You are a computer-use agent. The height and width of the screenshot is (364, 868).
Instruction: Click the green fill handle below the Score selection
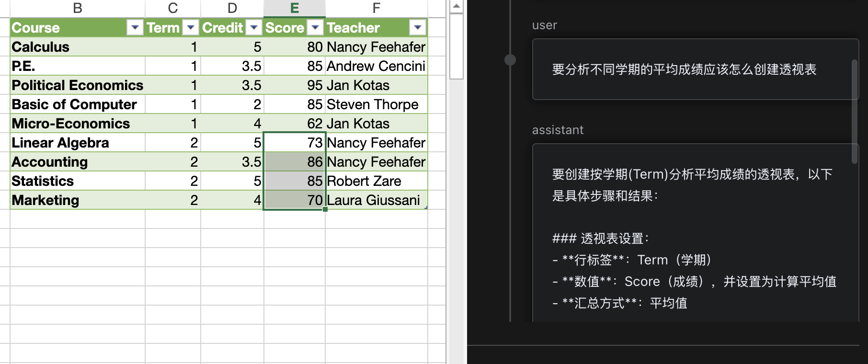pyautogui.click(x=325, y=209)
